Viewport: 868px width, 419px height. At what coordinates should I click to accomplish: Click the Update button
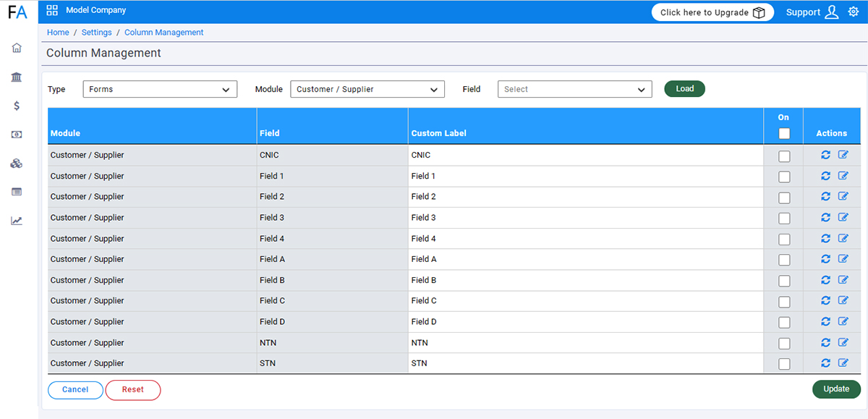836,389
